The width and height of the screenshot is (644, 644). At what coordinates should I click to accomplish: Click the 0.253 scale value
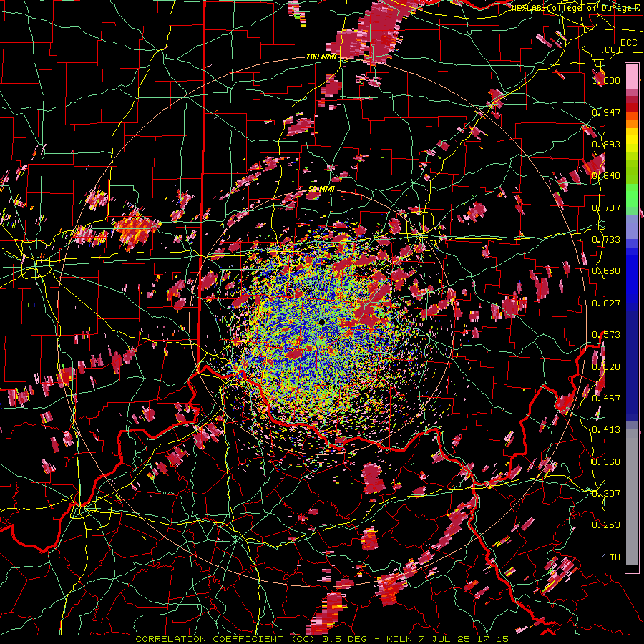click(606, 525)
